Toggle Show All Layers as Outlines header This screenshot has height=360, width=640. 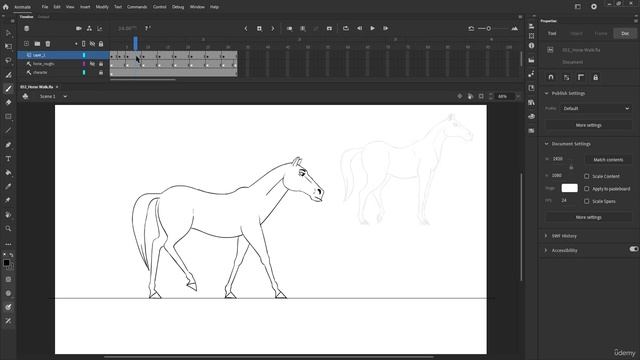[84, 44]
